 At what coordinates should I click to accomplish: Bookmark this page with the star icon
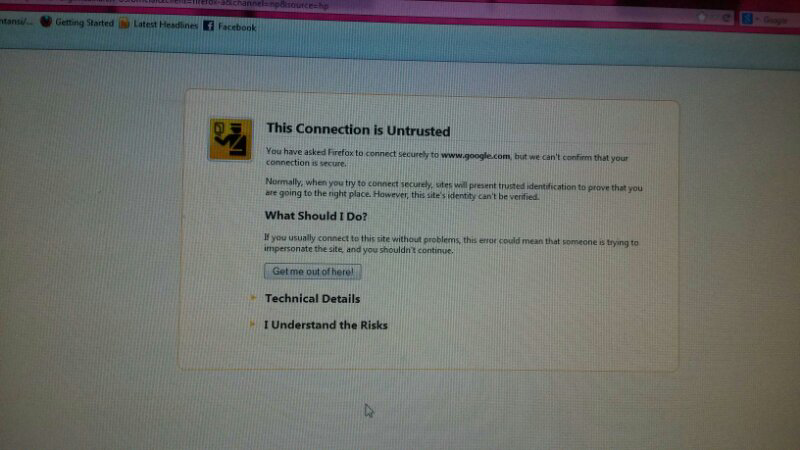[702, 17]
